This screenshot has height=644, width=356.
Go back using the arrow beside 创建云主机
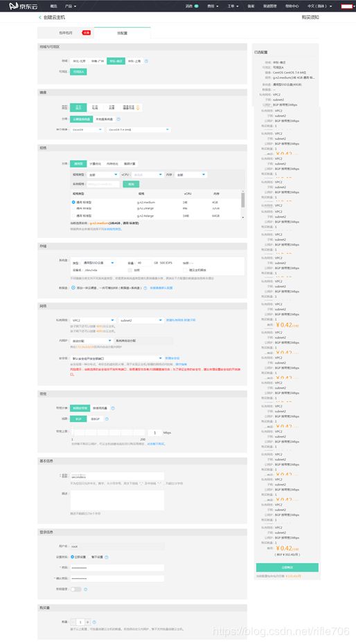[40, 18]
